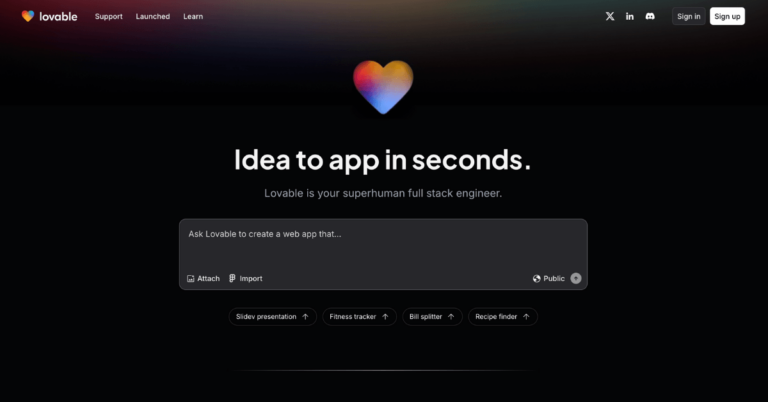768x402 pixels.
Task: Click the Lovable heart logo in navbar
Action: (28, 16)
